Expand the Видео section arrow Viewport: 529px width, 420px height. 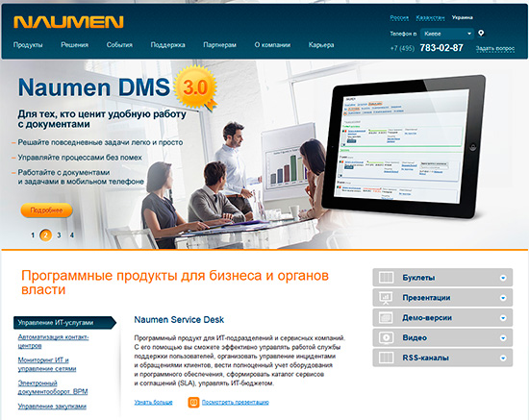[x=503, y=337]
